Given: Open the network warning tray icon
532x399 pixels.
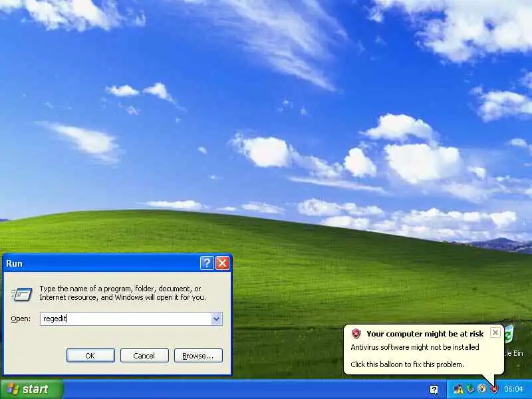Looking at the screenshot, I should coord(458,389).
